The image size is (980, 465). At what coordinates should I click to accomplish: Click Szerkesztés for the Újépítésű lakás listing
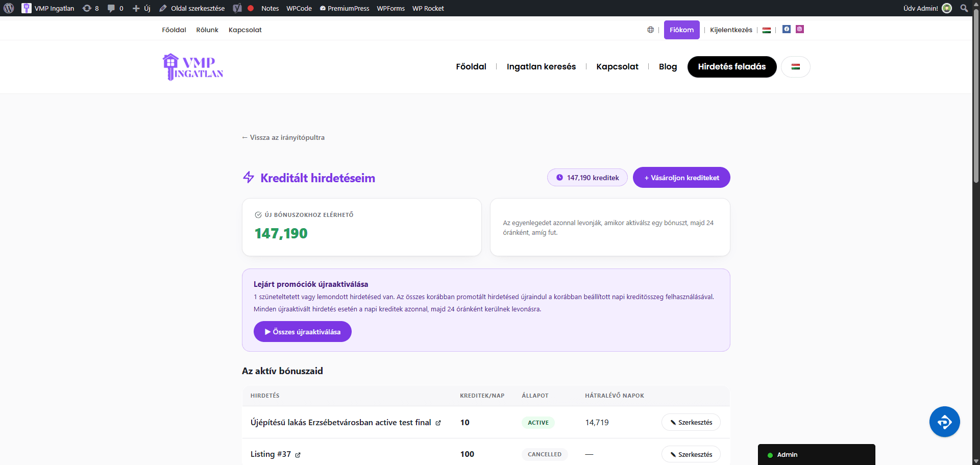691,423
